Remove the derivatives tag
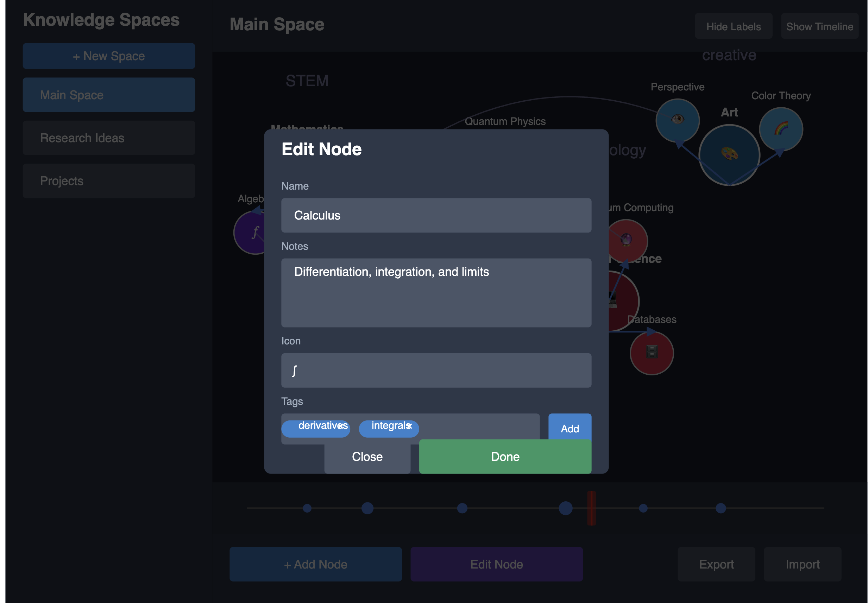Viewport: 868px width, 603px height. [x=341, y=426]
